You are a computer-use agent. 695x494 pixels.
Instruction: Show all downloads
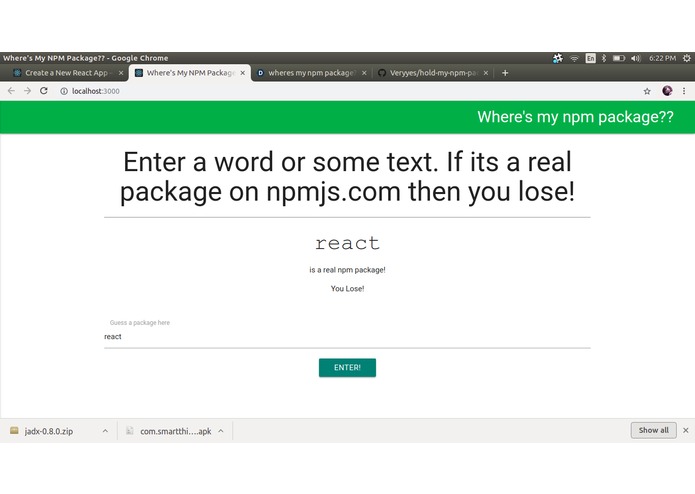click(x=653, y=430)
